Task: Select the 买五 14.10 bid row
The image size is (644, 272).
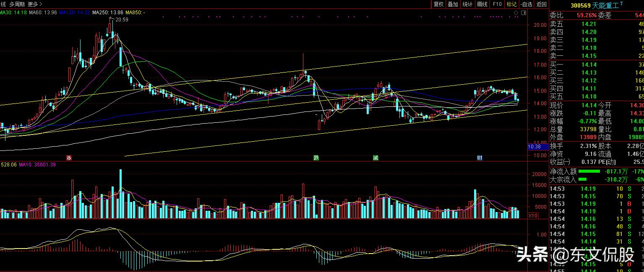Action: pos(597,96)
